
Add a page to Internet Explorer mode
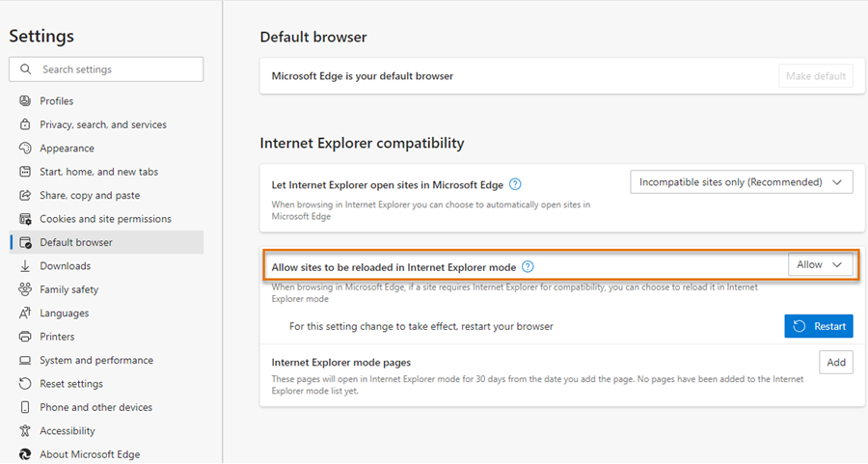pyautogui.click(x=835, y=363)
